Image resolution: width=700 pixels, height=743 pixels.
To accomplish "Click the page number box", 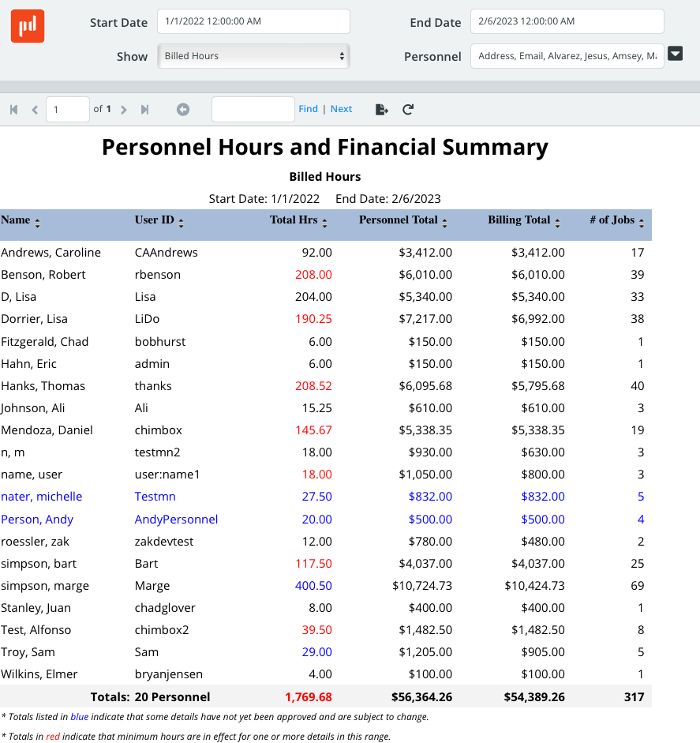I will point(68,110).
